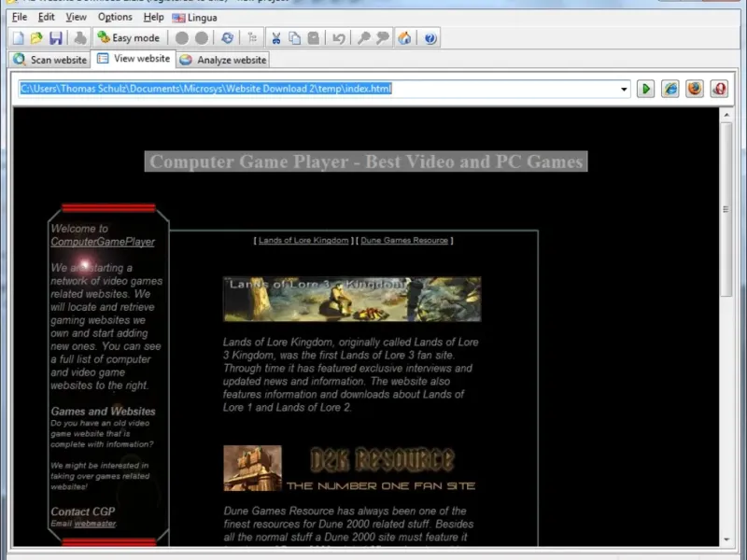The image size is (747, 560).
Task: Open page in Internet Explorer
Action: coord(670,89)
